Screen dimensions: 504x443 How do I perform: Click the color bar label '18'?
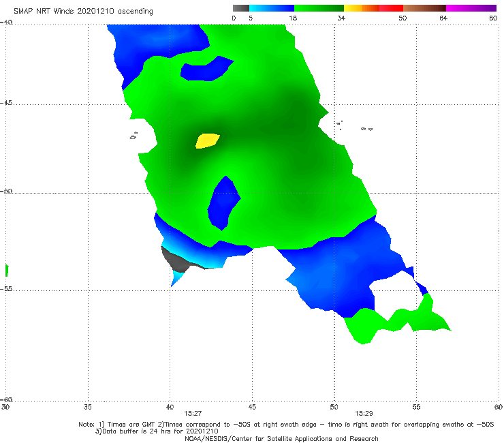pyautogui.click(x=293, y=18)
